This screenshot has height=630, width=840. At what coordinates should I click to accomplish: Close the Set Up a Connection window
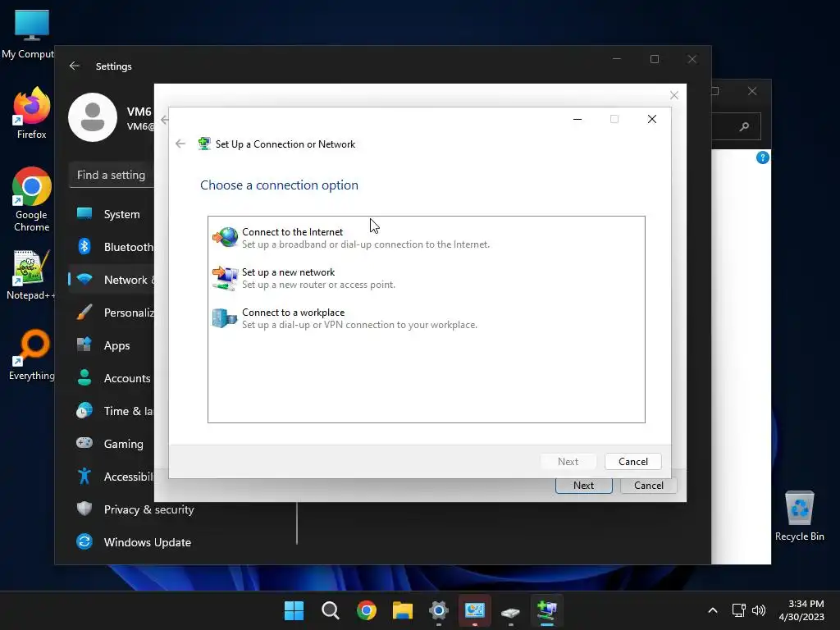click(652, 119)
